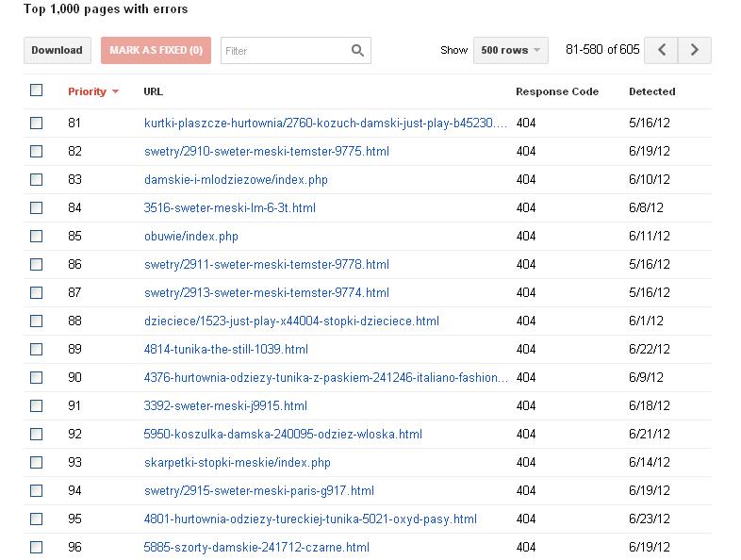Open damskie-i-mlodziezowe/index.php link
This screenshot has height=560, width=741.
[236, 179]
